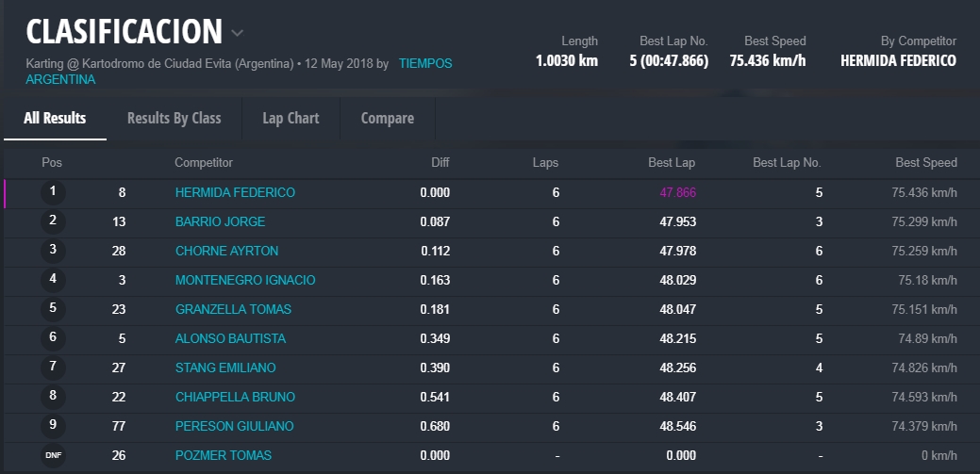
Task: Open competitor BARRIO JORGE details
Action: (220, 222)
